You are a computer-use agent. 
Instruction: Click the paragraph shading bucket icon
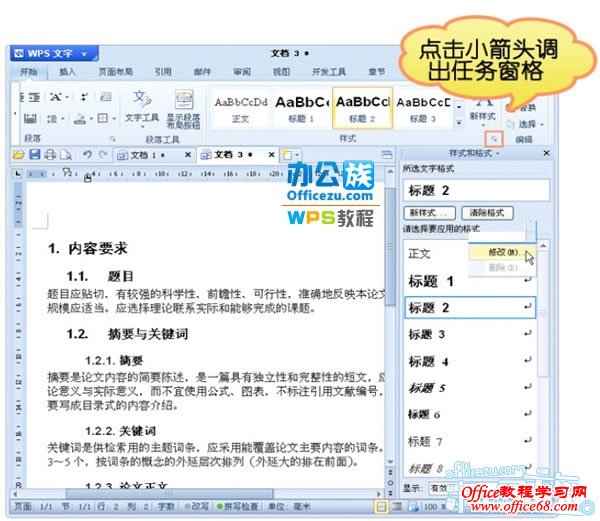pyautogui.click(x=80, y=119)
